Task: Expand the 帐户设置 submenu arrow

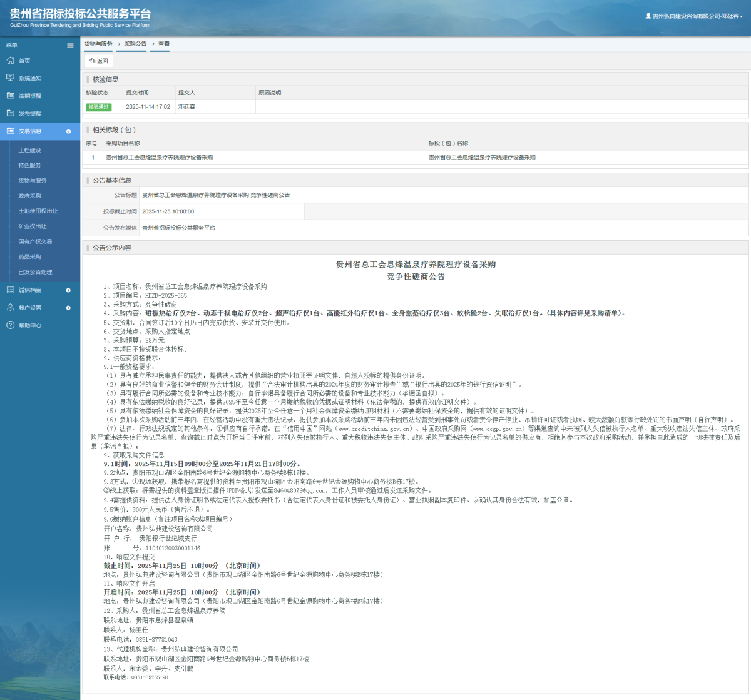Action: click(x=68, y=308)
